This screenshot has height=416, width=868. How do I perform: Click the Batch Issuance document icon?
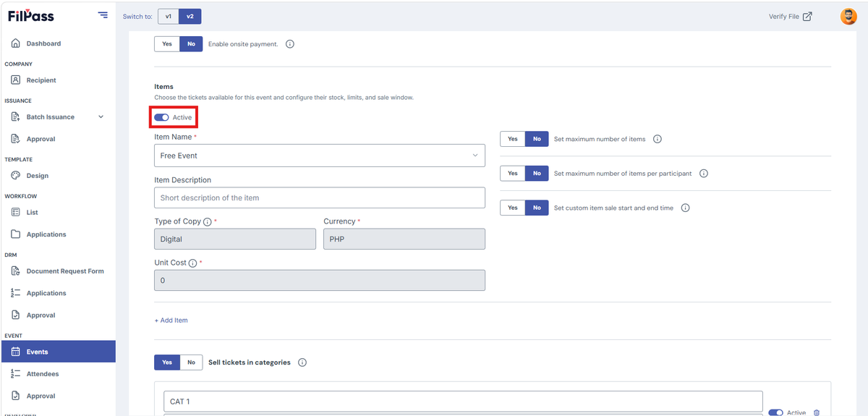click(16, 116)
